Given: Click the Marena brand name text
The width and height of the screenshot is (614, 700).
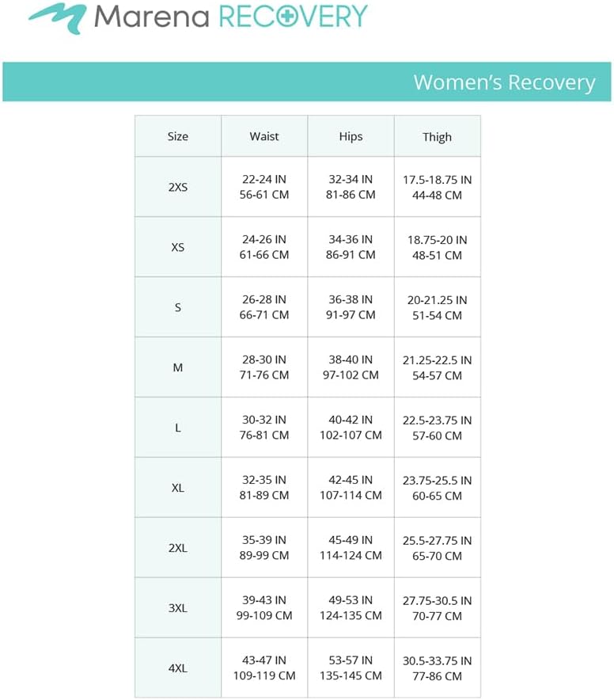Looking at the screenshot, I should click(x=151, y=17).
